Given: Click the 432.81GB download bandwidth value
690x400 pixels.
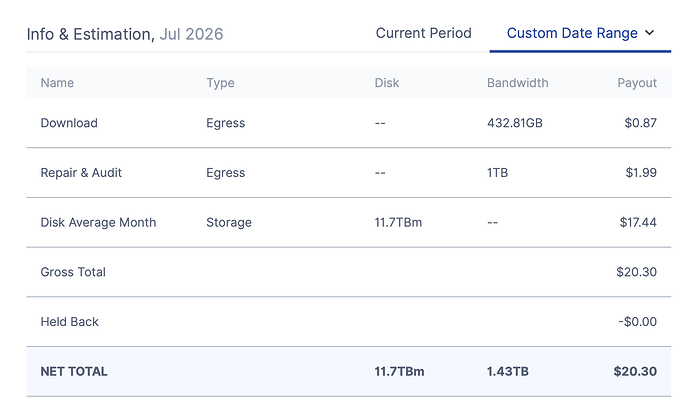Looking at the screenshot, I should tap(514, 123).
